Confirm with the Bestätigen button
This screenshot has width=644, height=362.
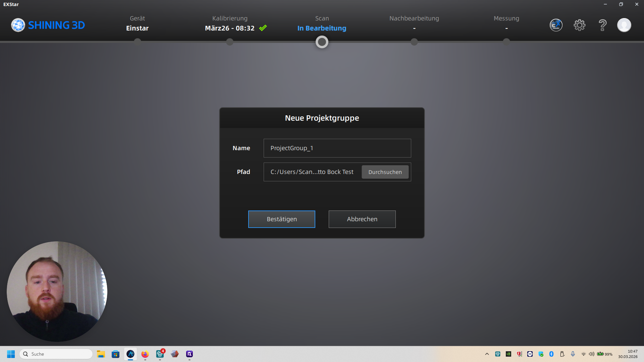pos(281,219)
